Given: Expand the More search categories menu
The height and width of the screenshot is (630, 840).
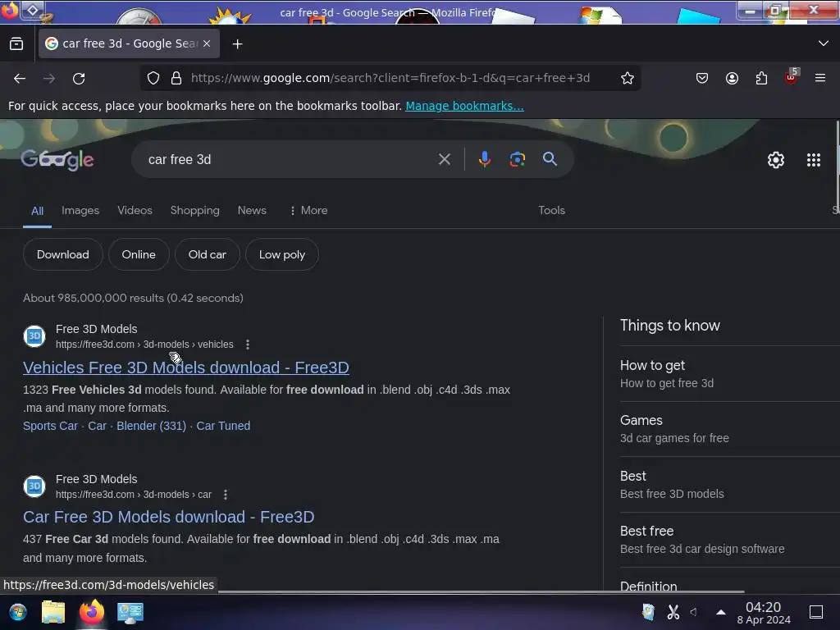Looking at the screenshot, I should 308,211.
